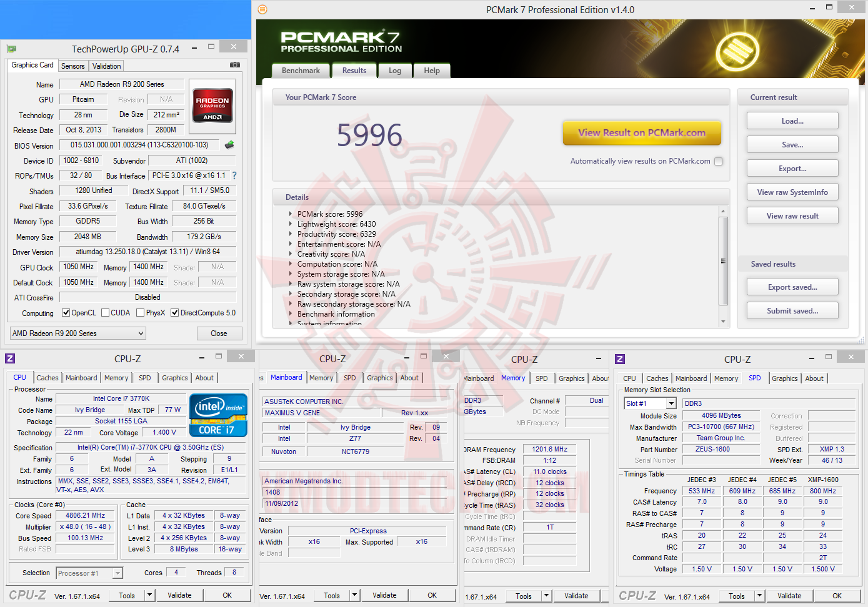Click the title bar icon of the CPU-Z SPD window
Image resolution: width=868 pixels, height=607 pixels.
pyautogui.click(x=620, y=359)
